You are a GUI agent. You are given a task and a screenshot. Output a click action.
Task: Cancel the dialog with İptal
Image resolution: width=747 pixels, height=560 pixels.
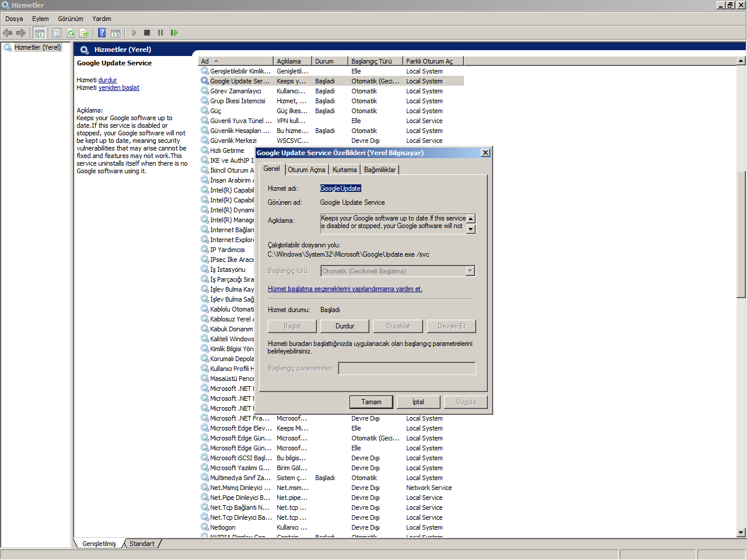[418, 402]
